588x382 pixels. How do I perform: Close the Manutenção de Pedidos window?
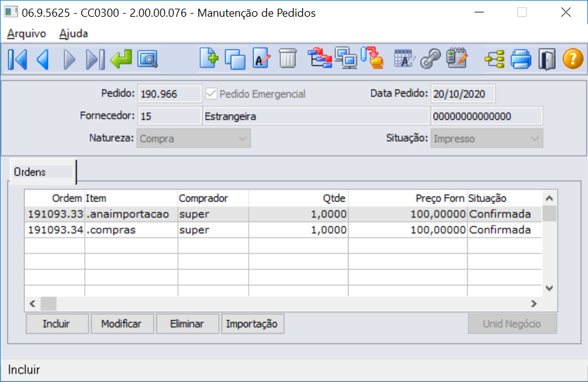pos(566,12)
